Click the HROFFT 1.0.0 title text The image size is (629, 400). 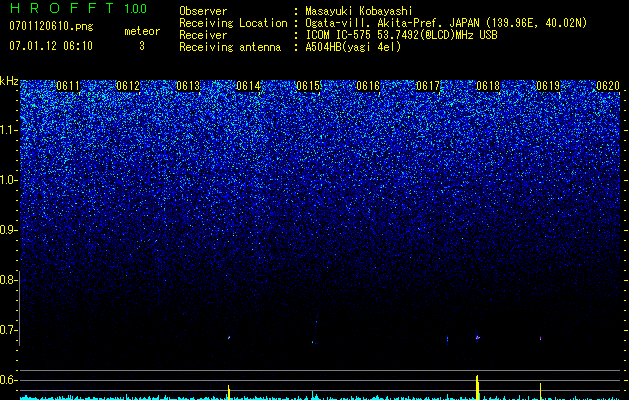pos(78,8)
